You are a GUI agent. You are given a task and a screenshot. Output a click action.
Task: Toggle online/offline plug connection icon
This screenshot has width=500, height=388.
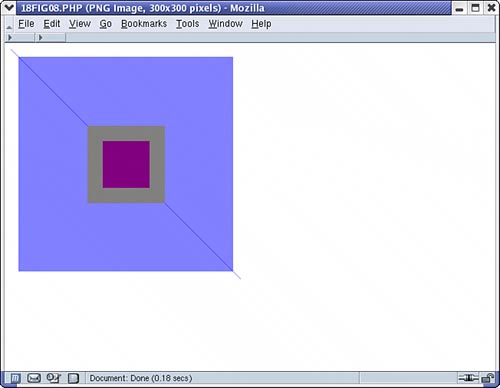coord(468,378)
